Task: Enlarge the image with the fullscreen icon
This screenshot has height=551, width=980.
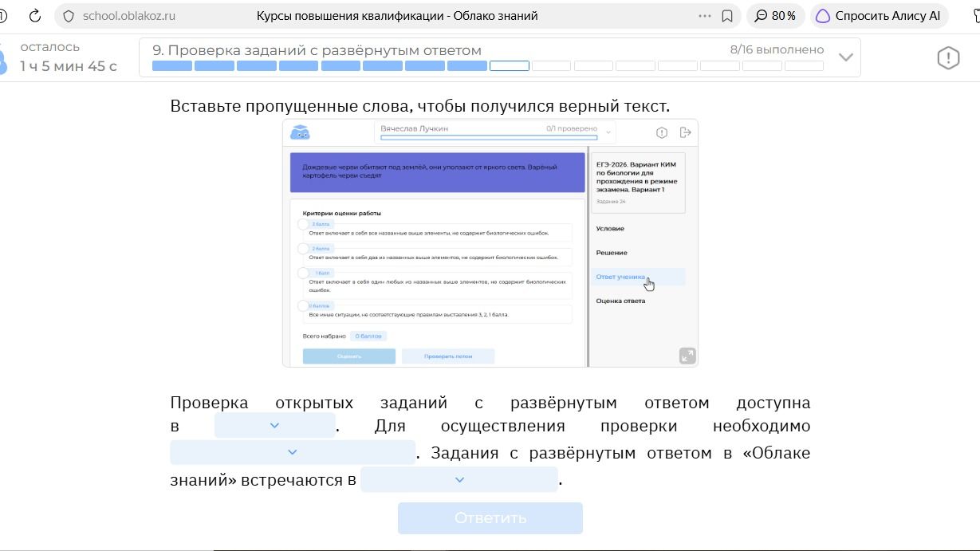Action: pos(687,356)
